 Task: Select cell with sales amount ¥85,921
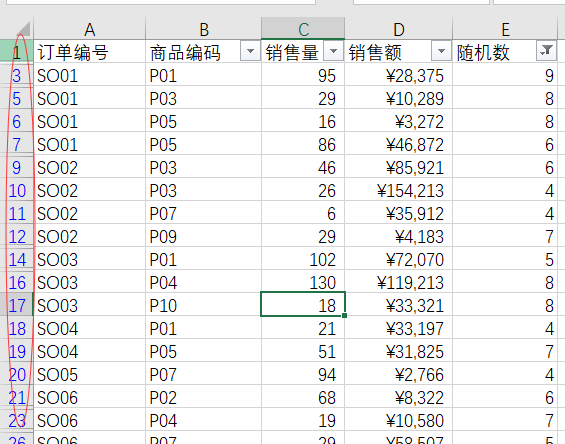[399, 167]
